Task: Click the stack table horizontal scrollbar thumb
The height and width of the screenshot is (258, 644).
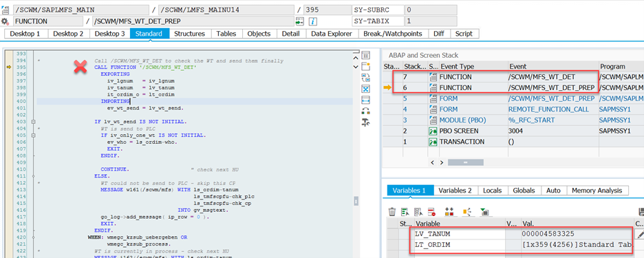Action: click(466, 162)
